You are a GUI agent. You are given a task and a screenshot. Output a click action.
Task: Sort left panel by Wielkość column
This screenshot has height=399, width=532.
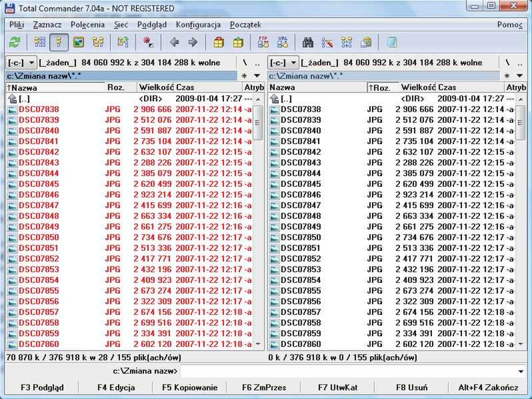coord(155,87)
